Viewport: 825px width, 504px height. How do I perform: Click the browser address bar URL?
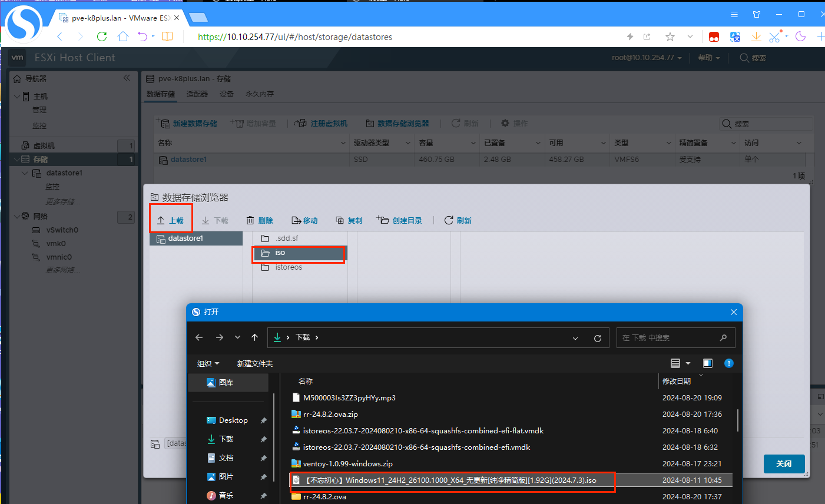(295, 37)
